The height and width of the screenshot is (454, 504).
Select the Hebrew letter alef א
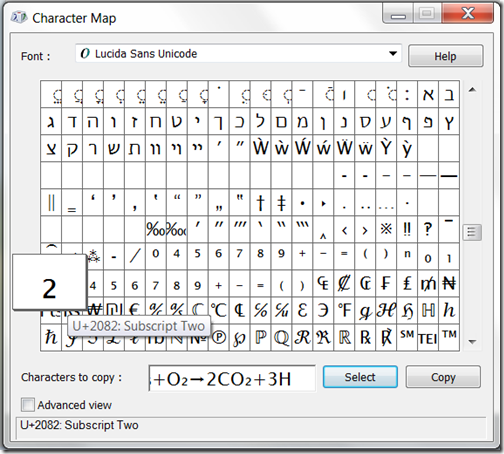click(x=428, y=94)
